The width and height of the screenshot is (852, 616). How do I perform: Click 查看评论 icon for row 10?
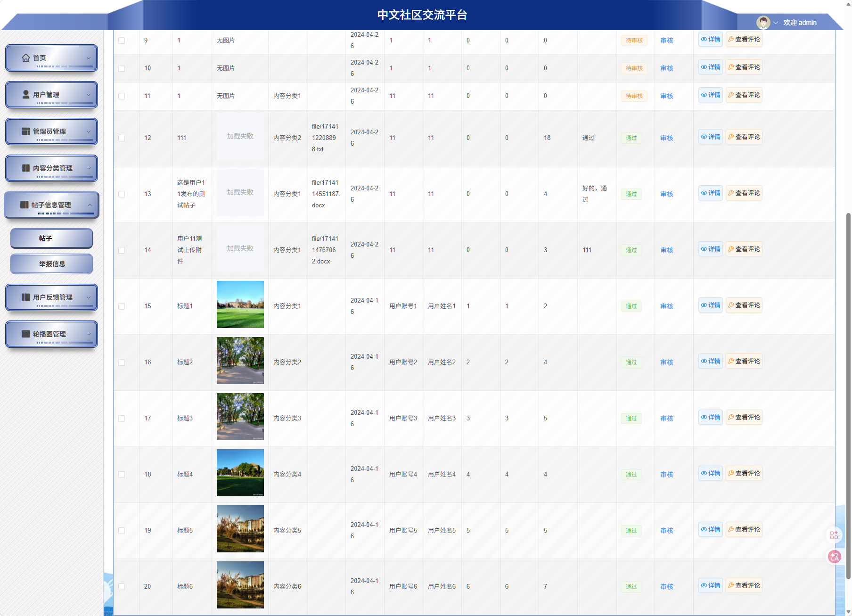731,67
